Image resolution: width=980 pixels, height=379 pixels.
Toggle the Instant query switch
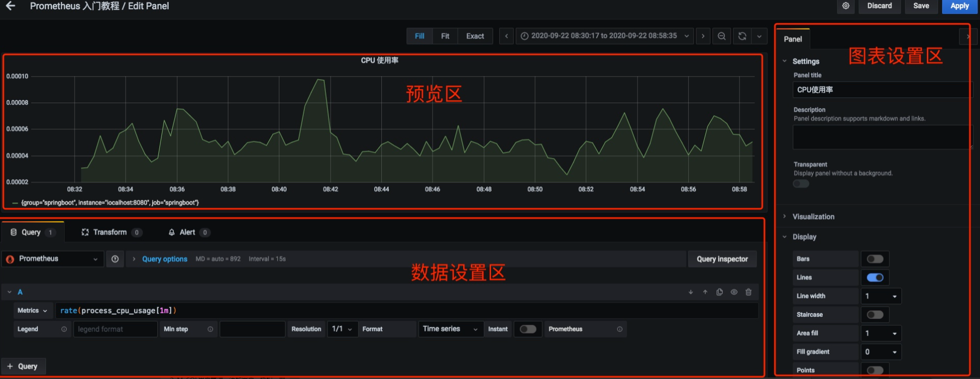tap(528, 329)
